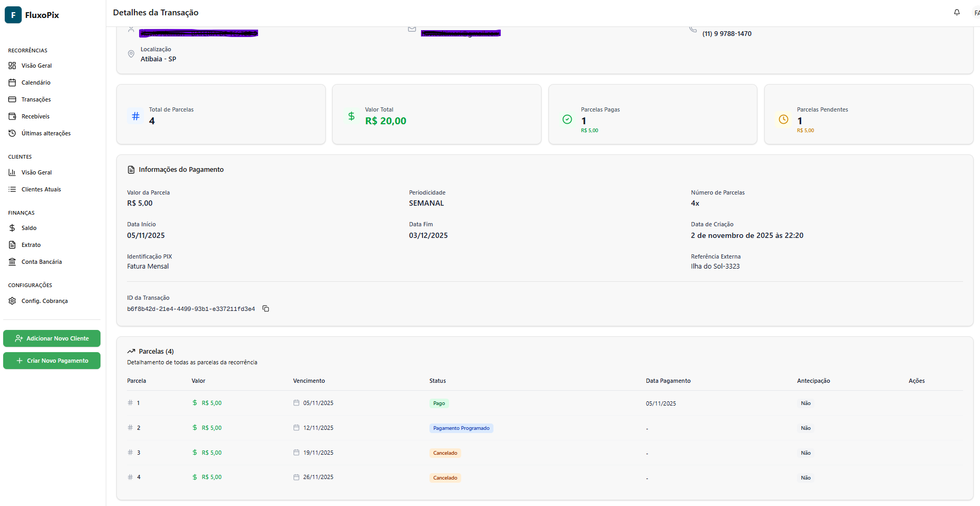The height and width of the screenshot is (506, 980).
Task: Open the Saldo page
Action: coord(29,228)
